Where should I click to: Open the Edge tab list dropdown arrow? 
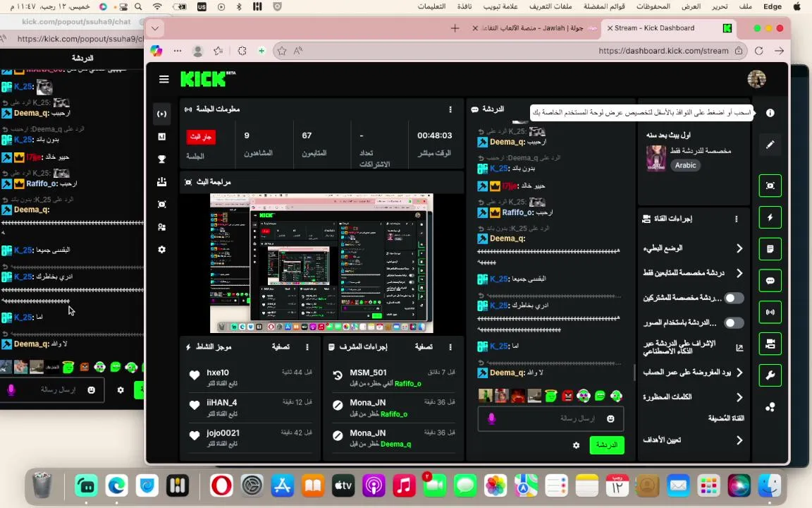click(155, 28)
